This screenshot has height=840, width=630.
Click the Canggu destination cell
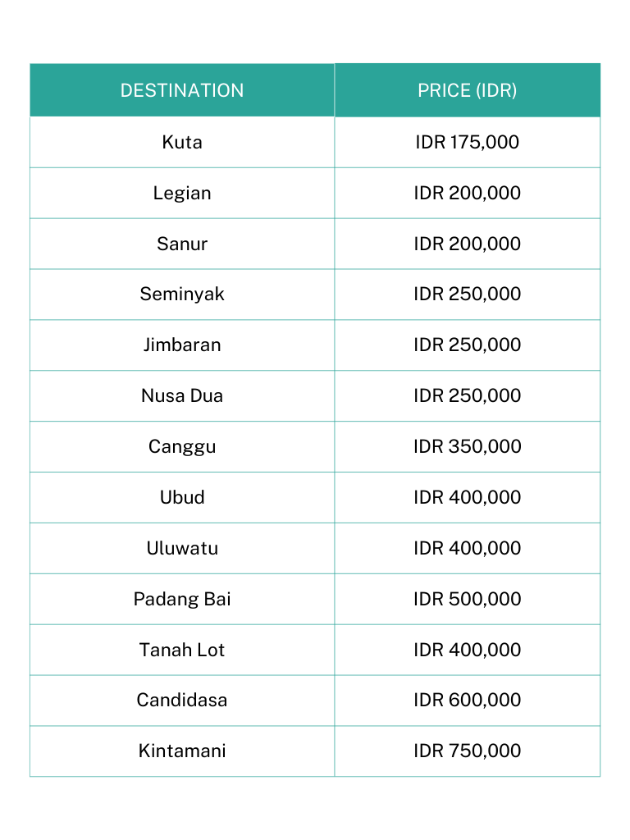(182, 446)
